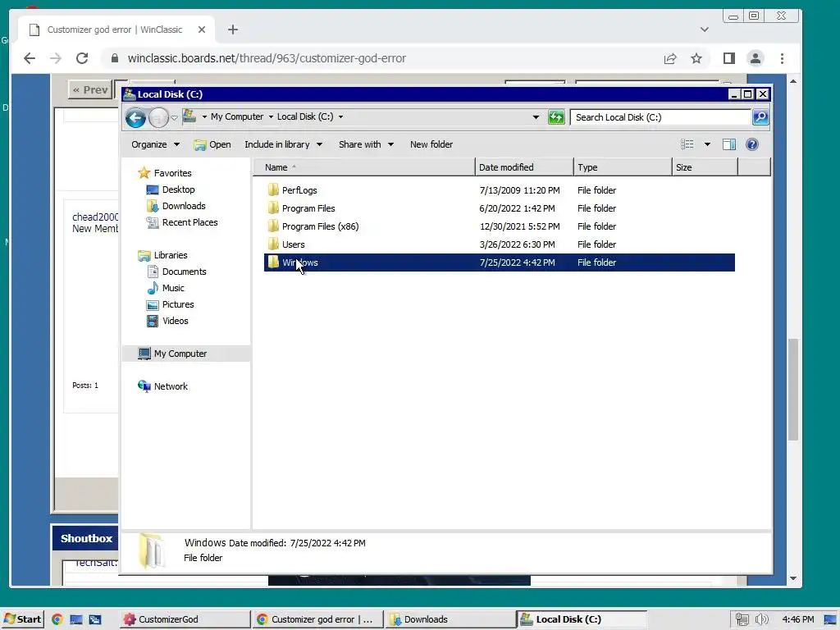Screen dimensions: 840x630
Task: Expand the arrow after My Computer breadcrumb
Action: pos(271,116)
